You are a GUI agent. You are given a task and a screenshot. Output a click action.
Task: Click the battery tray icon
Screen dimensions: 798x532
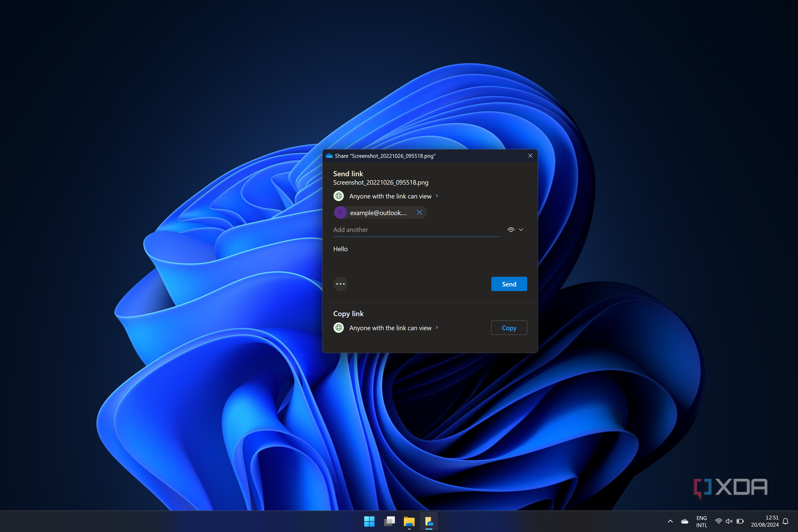tap(740, 521)
